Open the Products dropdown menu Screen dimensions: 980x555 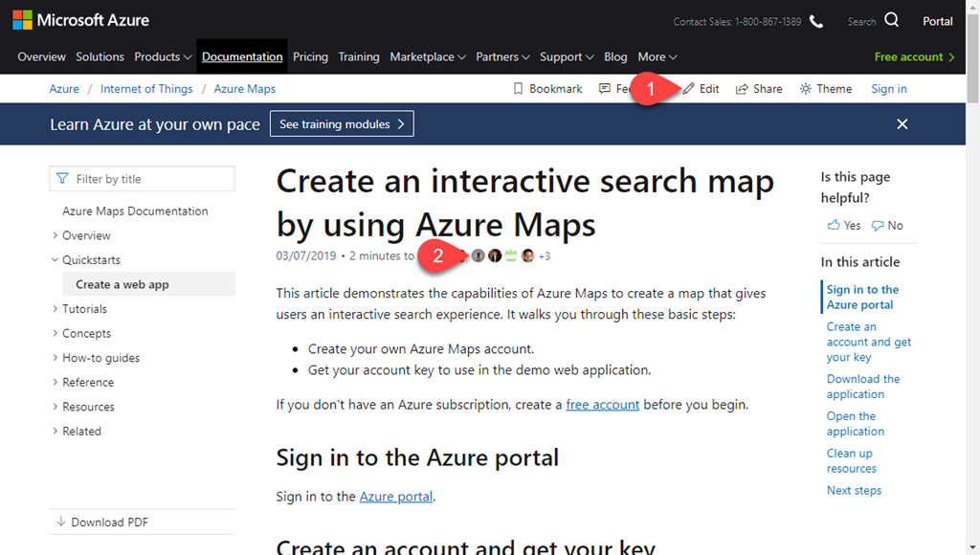(163, 56)
